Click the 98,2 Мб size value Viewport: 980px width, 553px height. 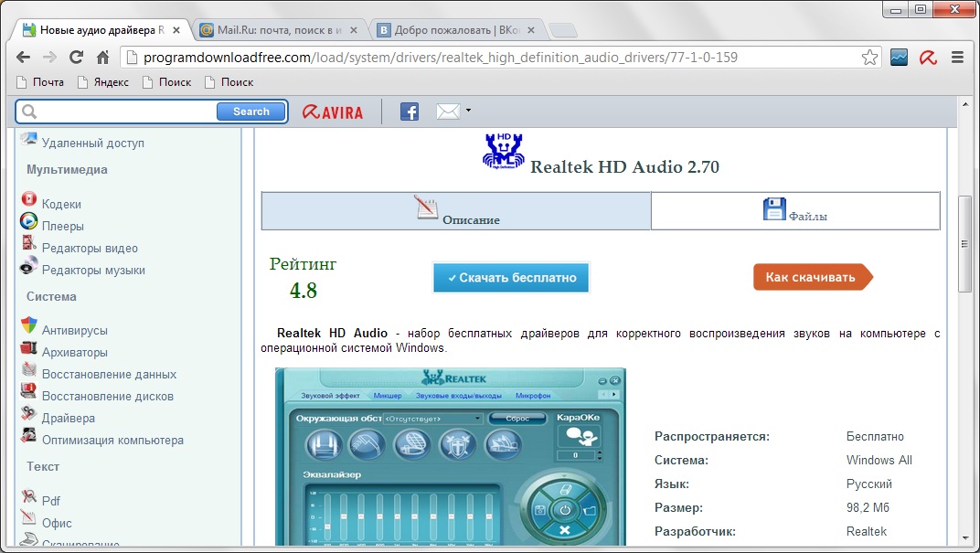(x=868, y=507)
